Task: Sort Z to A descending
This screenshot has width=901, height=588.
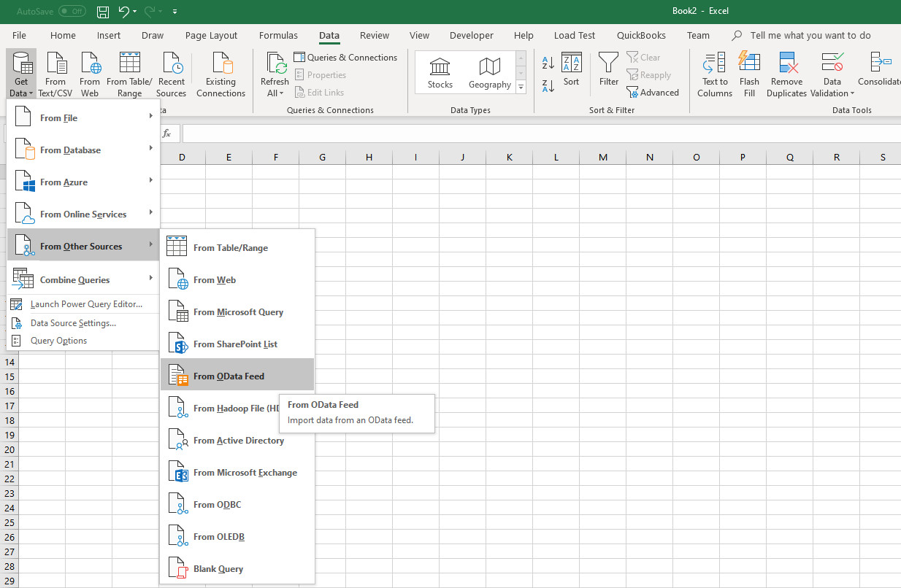Action: pos(548,86)
